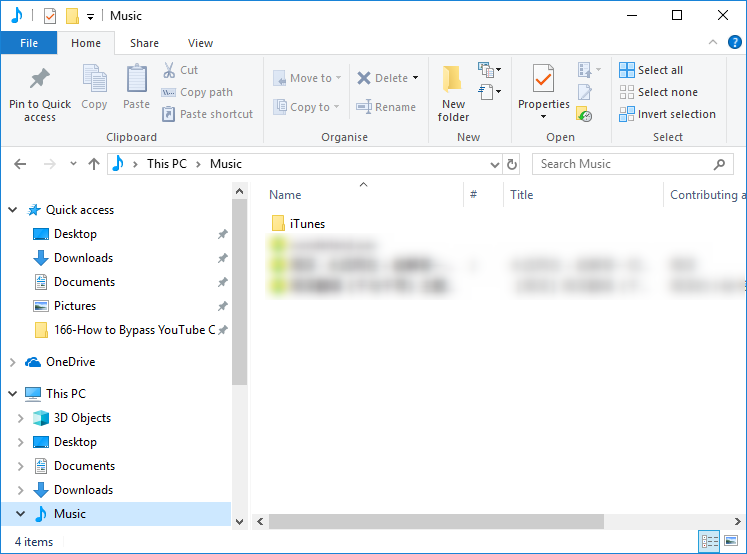Open the View ribbon tab

(200, 43)
